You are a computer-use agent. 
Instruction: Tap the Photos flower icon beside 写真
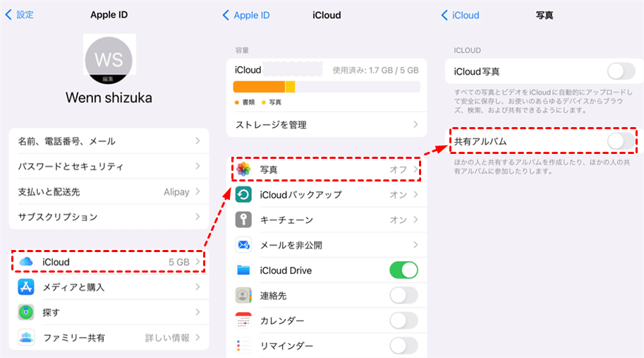pos(243,169)
